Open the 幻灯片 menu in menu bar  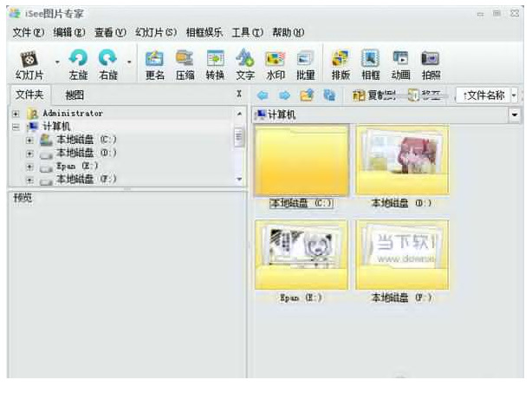[156, 33]
